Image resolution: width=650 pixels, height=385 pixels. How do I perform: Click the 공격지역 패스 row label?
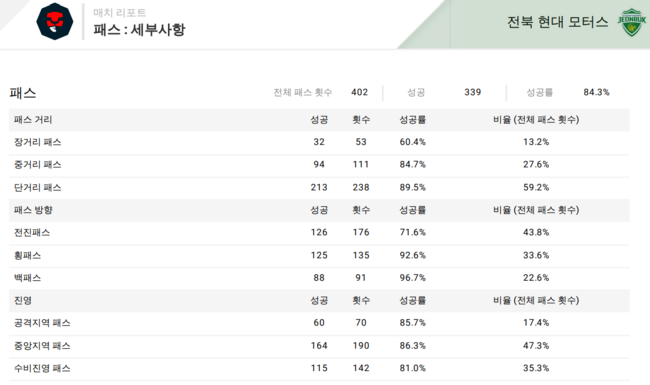42,323
